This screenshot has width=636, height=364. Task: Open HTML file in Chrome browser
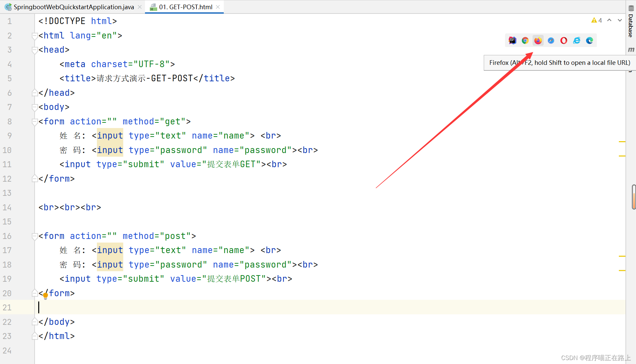[525, 40]
